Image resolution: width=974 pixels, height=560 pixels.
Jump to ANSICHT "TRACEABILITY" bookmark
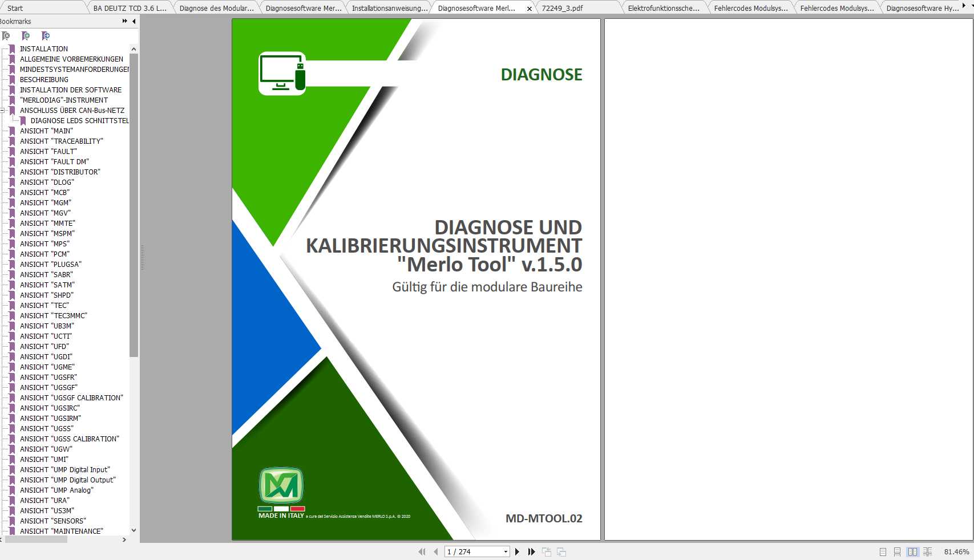[62, 141]
